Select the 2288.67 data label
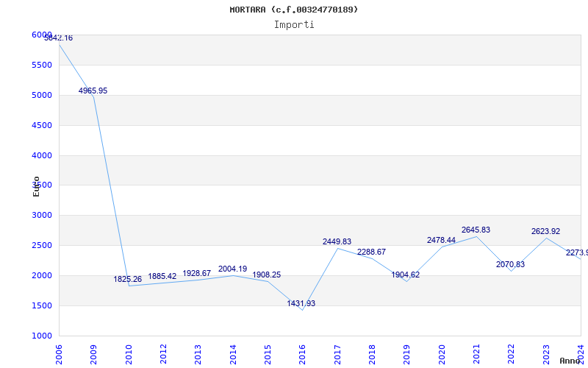The width and height of the screenshot is (588, 368). tap(372, 252)
